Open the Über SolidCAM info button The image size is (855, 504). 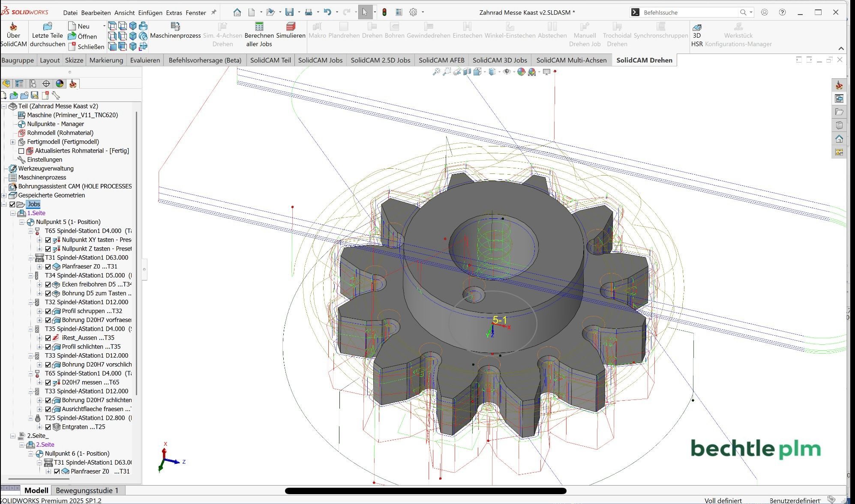click(x=13, y=35)
